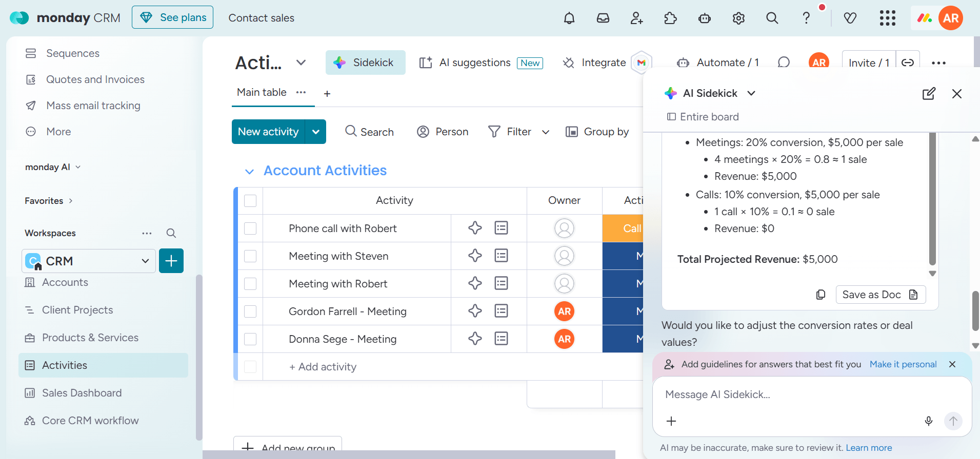Collapse the Account Activities group
980x459 pixels.
[250, 171]
